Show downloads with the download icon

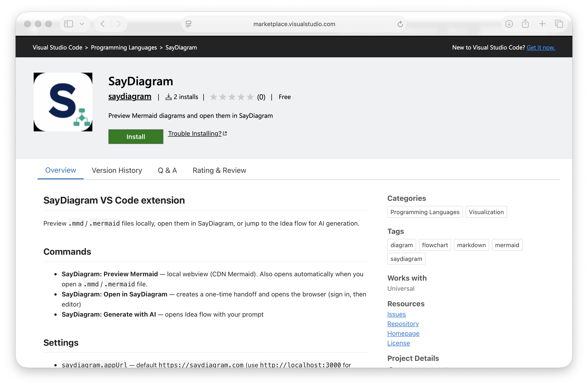click(x=509, y=24)
